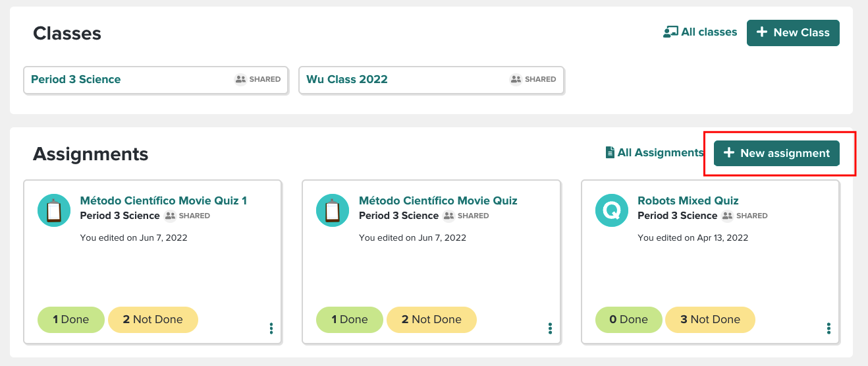Click the clipboard icon for Método Científico Movie Quiz 1
This screenshot has width=868, height=366.
pyautogui.click(x=54, y=211)
